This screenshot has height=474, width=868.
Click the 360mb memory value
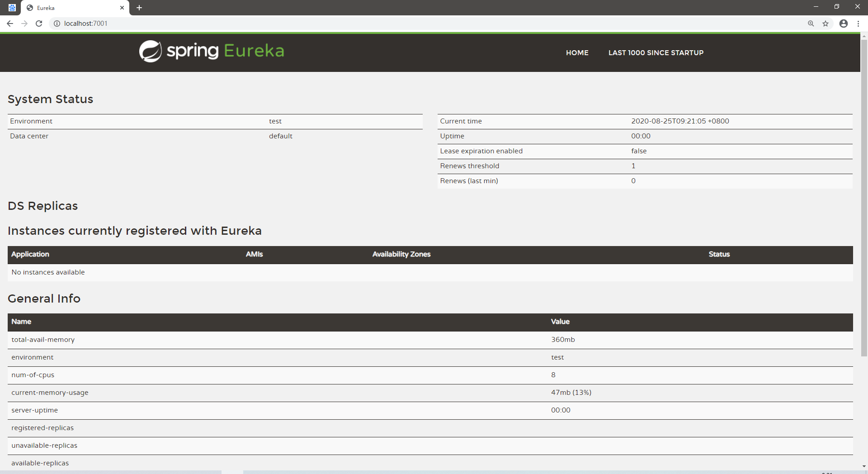click(563, 340)
